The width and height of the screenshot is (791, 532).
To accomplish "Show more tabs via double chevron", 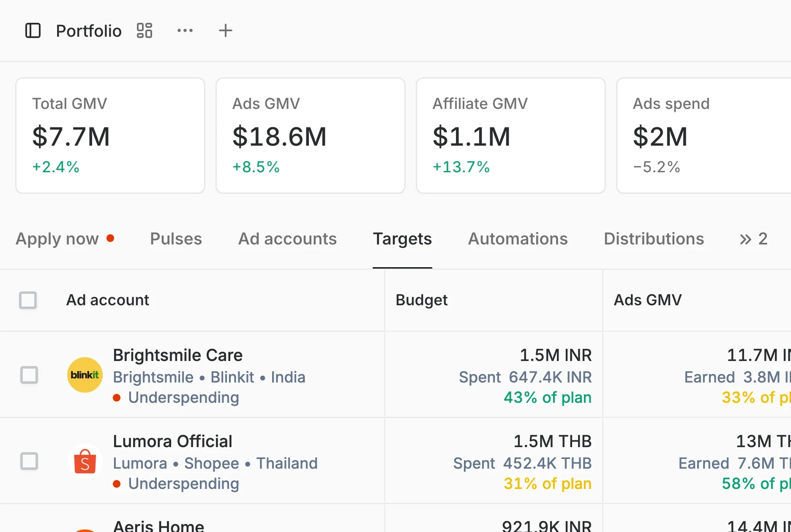I will pos(753,239).
